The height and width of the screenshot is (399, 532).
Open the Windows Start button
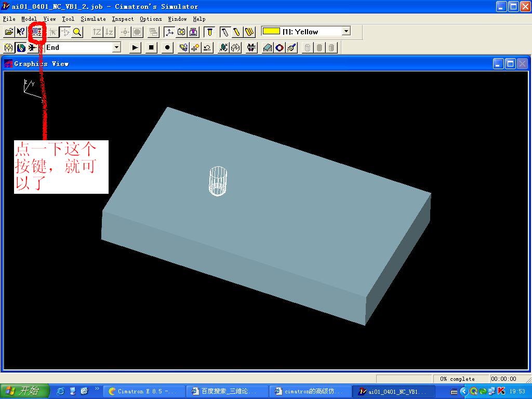pyautogui.click(x=24, y=391)
